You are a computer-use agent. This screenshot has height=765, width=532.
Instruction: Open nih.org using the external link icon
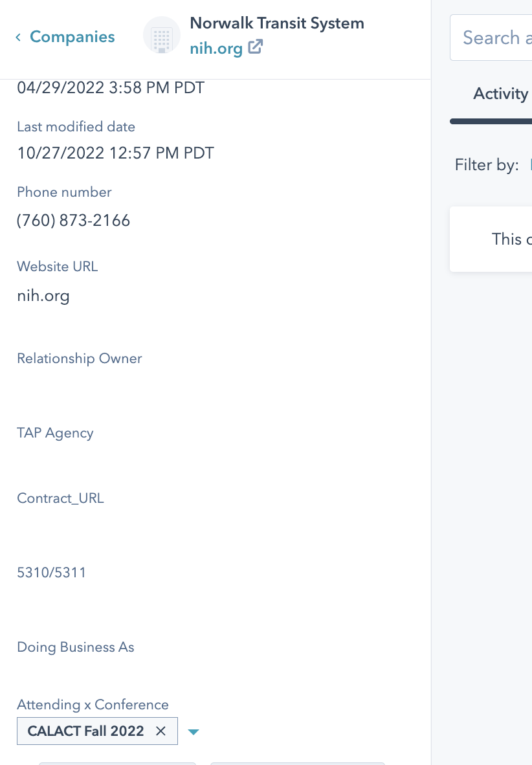[256, 47]
